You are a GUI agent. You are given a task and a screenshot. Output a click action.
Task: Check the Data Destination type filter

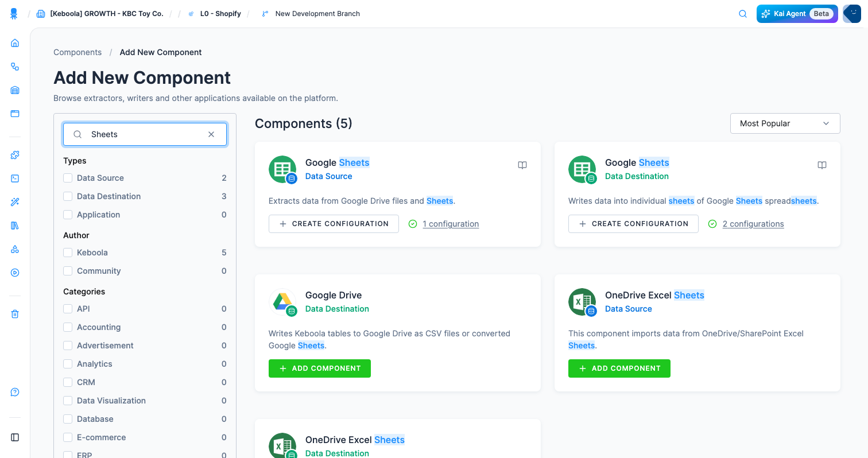pos(68,196)
